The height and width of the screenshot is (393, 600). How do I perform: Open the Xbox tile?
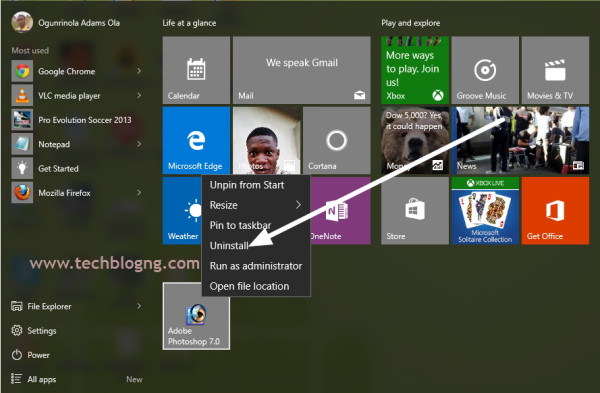pos(415,70)
